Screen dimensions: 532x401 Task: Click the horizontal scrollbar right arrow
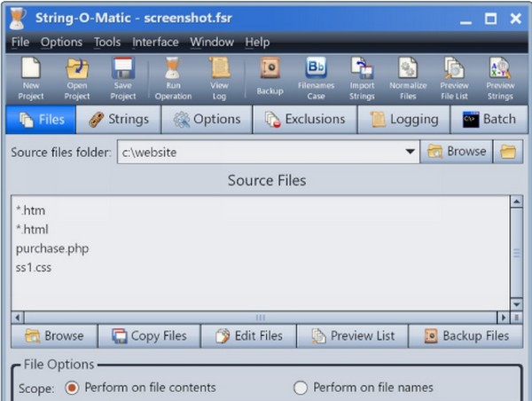tap(503, 318)
